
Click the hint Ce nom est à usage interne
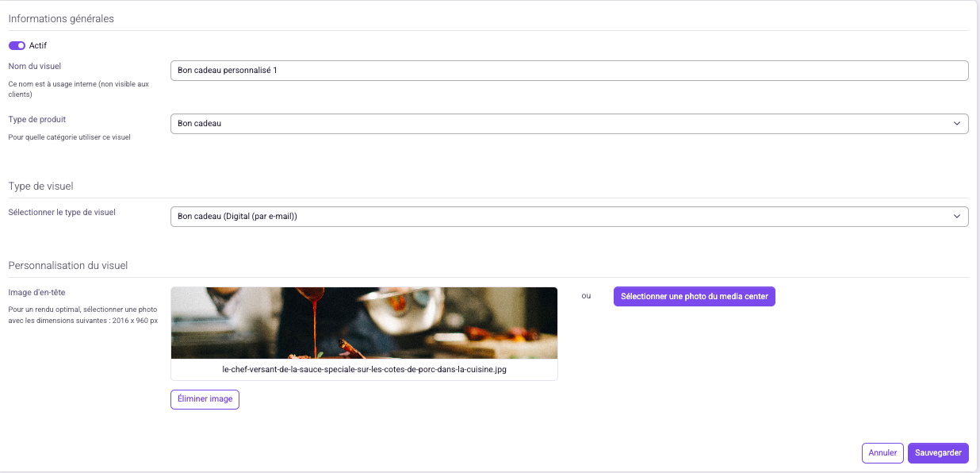click(78, 89)
